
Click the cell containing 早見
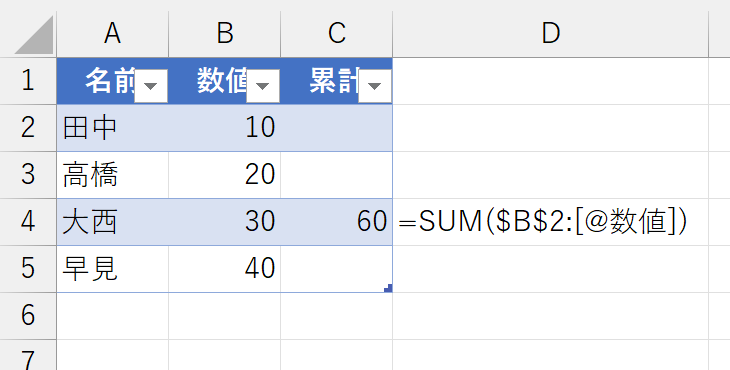coord(113,269)
